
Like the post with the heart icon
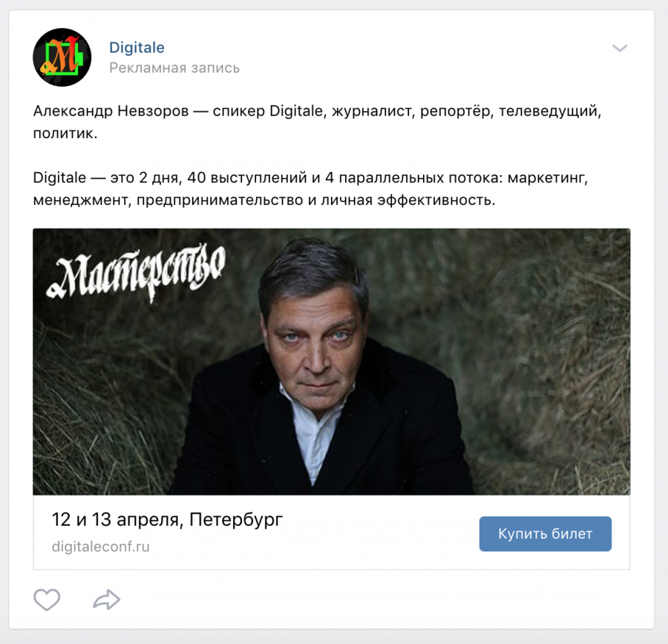point(47,599)
